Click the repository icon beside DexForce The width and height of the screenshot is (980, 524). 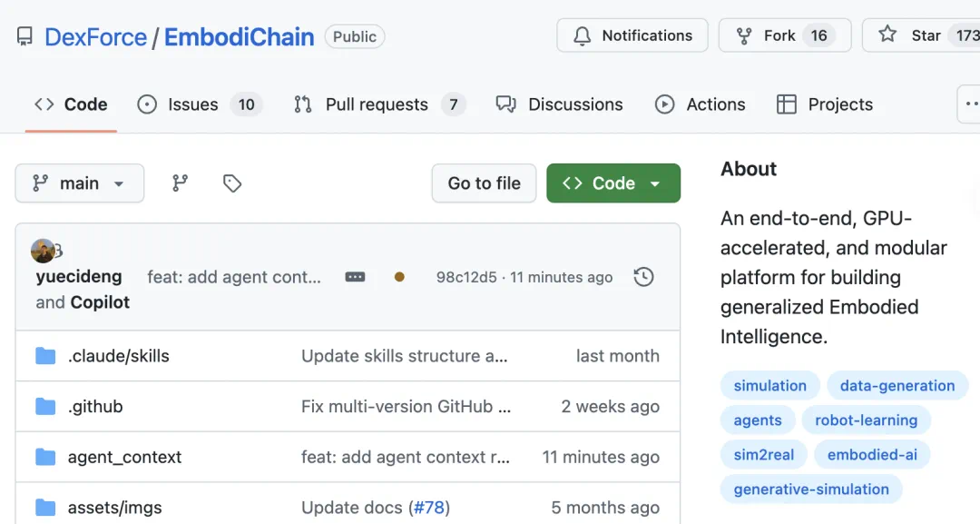(x=24, y=37)
